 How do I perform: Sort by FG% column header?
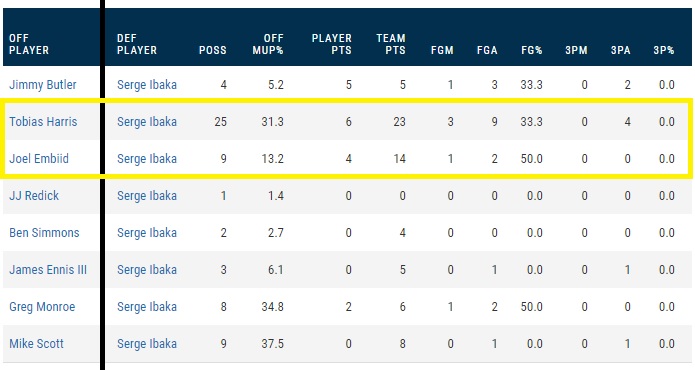coord(532,50)
